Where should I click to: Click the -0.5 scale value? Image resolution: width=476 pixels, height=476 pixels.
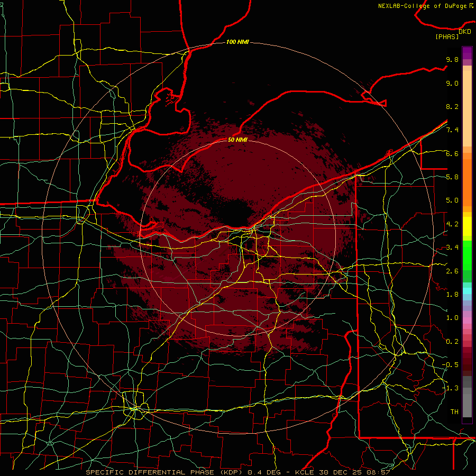[x=450, y=365]
